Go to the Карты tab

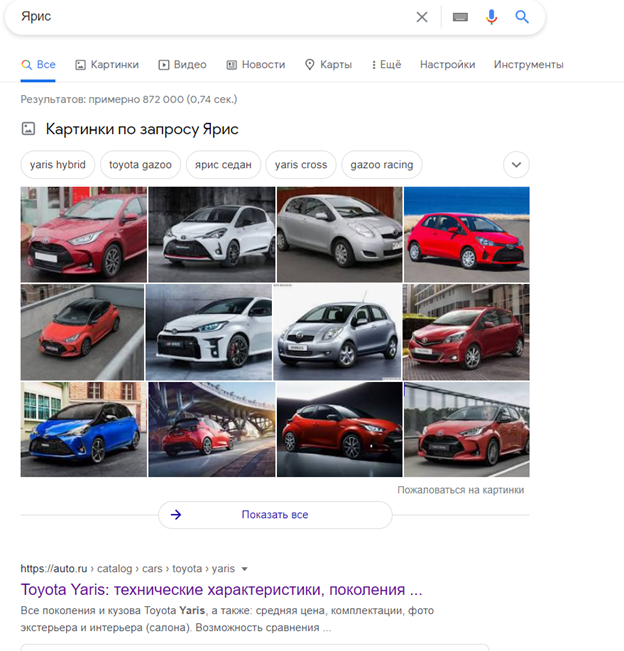(328, 65)
